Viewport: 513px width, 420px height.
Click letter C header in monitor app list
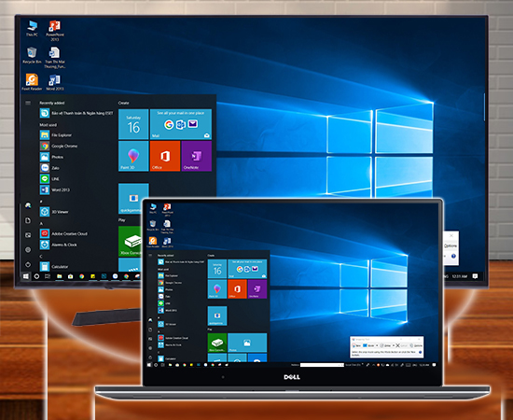[41, 256]
